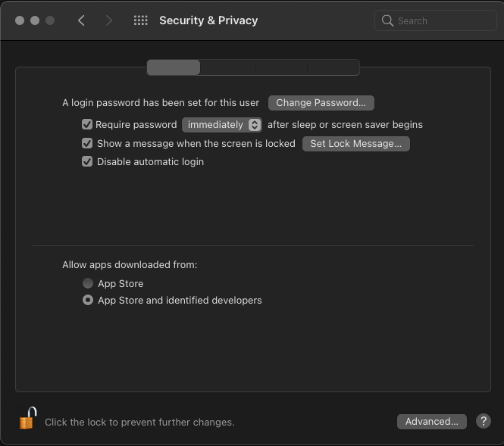Open help with the question mark button
This screenshot has width=504, height=446.
point(484,421)
